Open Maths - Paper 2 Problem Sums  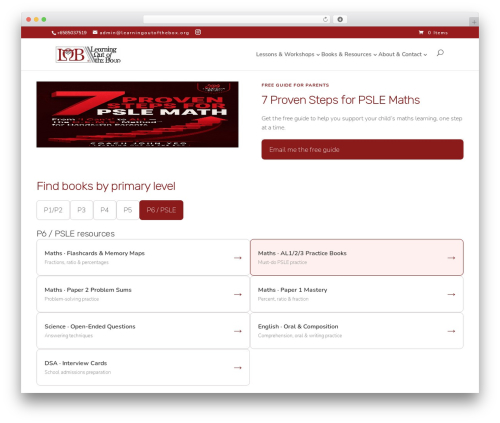(x=143, y=294)
